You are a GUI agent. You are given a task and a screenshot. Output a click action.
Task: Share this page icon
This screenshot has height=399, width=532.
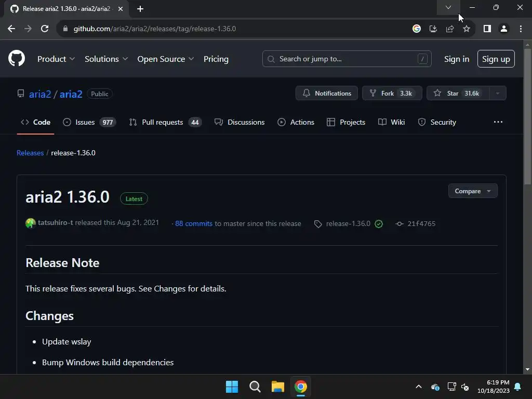[450, 29]
